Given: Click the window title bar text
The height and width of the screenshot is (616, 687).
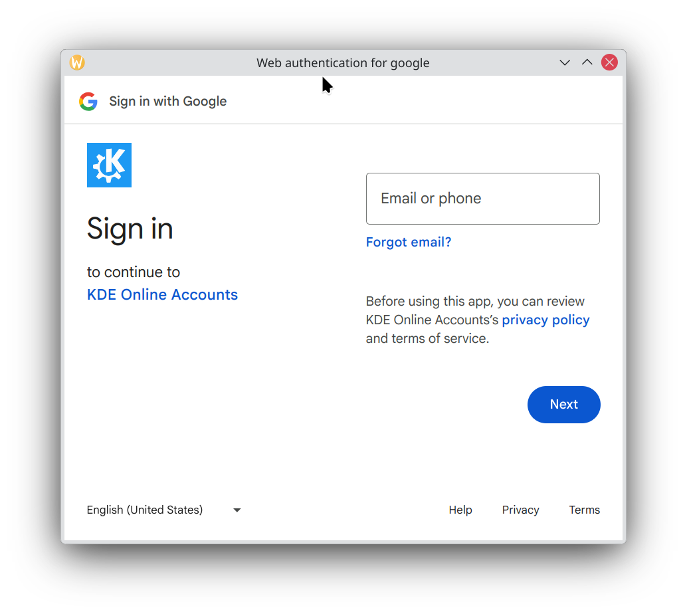Looking at the screenshot, I should tap(343, 62).
